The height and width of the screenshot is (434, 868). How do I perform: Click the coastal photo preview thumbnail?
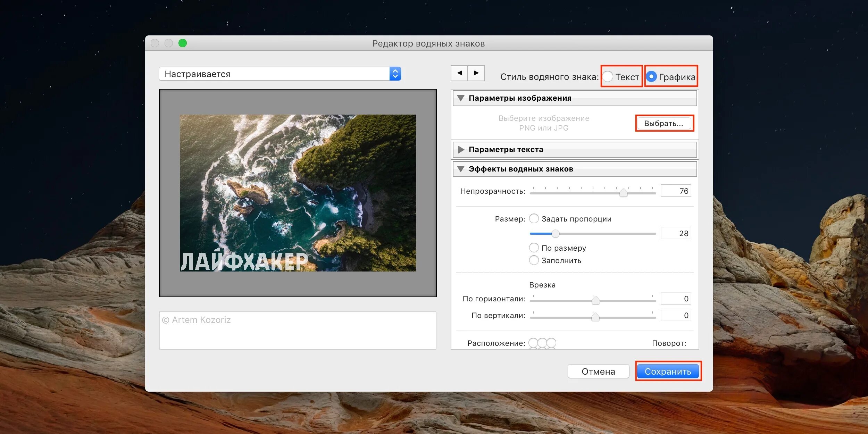[298, 193]
